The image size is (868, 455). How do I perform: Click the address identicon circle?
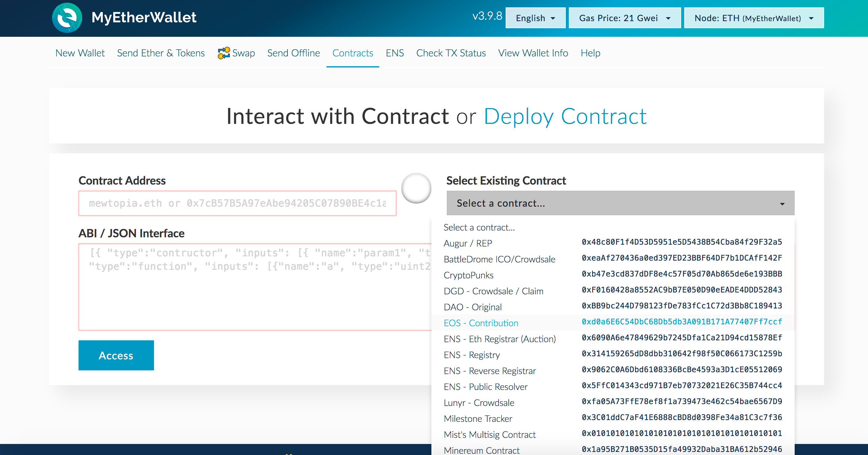tap(416, 188)
